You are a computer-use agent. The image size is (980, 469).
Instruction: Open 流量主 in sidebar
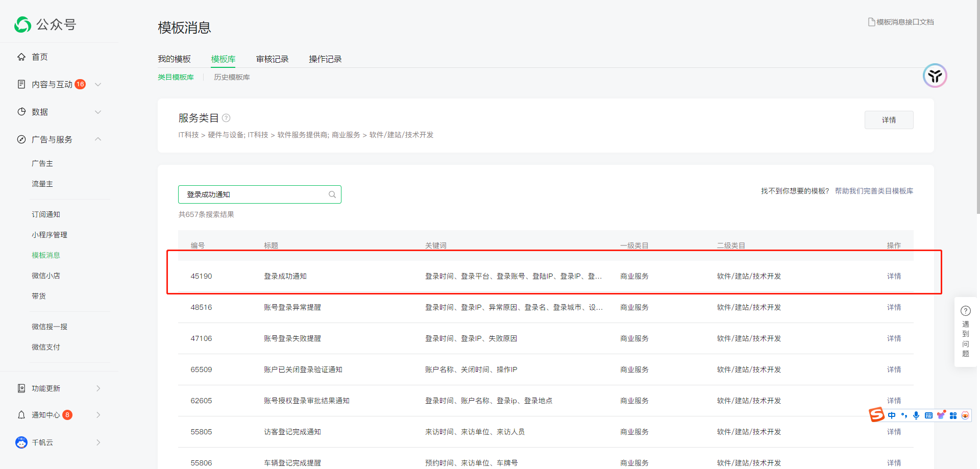pyautogui.click(x=42, y=184)
